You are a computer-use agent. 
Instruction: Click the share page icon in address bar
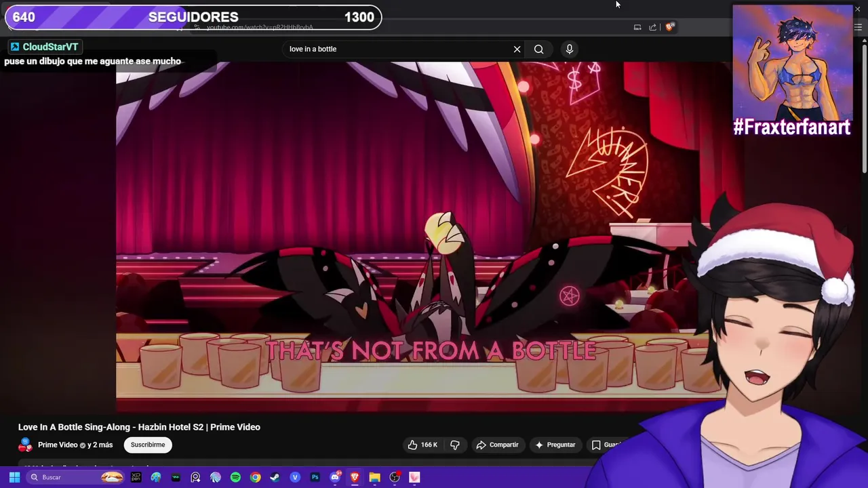tap(652, 27)
